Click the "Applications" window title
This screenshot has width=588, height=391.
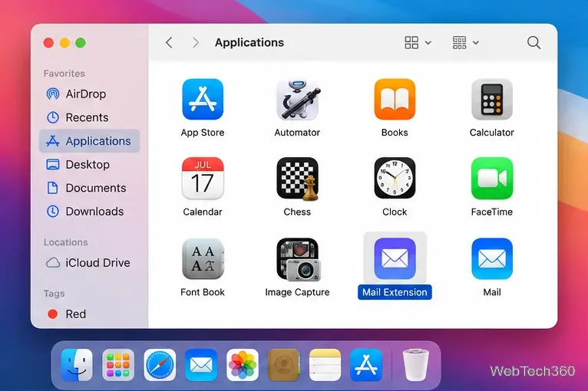coord(249,43)
